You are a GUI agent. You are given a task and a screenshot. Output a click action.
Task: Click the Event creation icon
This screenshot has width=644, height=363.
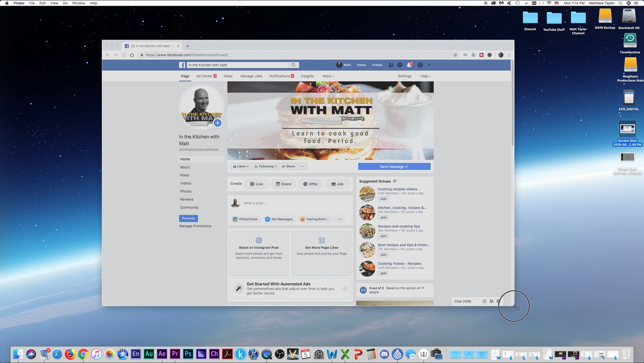(278, 184)
